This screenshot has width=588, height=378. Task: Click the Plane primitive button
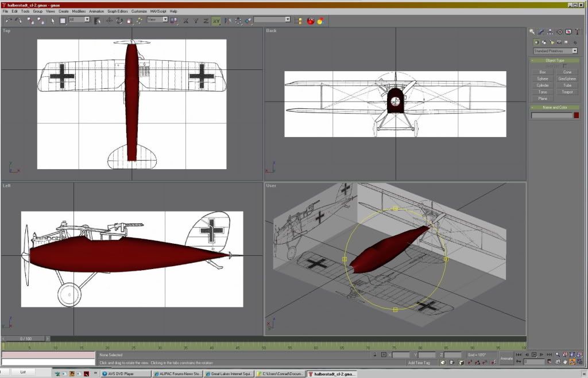(543, 99)
